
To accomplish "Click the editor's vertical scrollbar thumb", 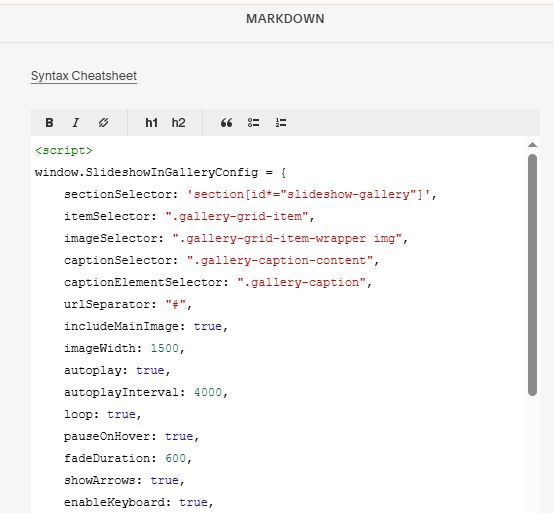I will tap(532, 275).
